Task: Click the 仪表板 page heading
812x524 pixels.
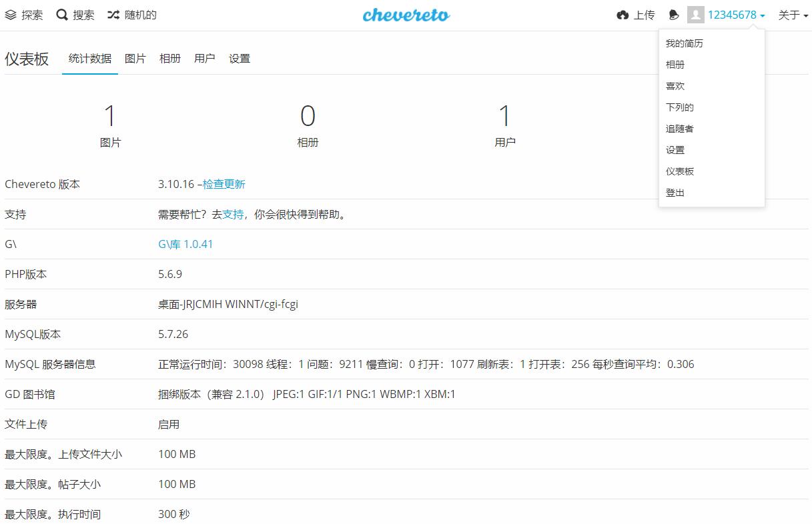Action: coord(27,59)
